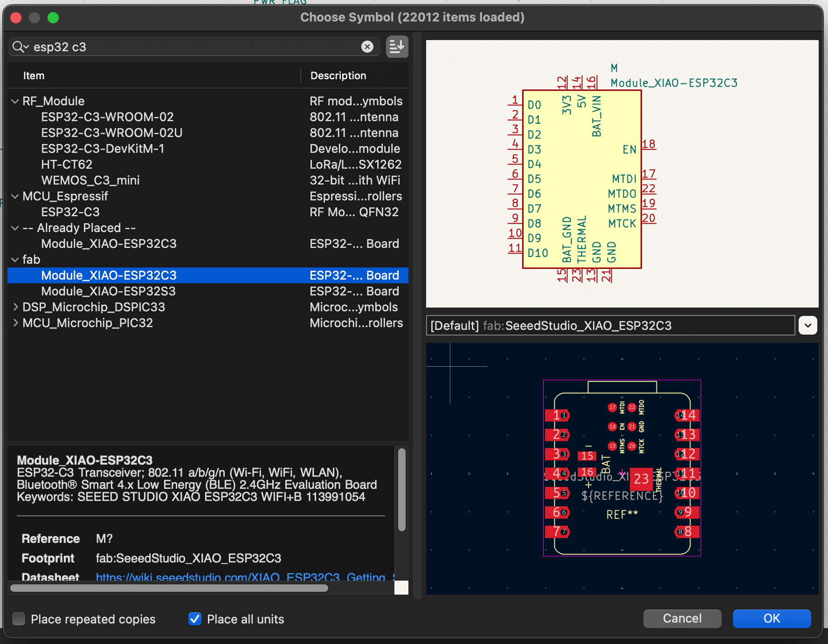Expand the MCU_Microchip_PIC32 library
828x644 pixels.
click(15, 323)
